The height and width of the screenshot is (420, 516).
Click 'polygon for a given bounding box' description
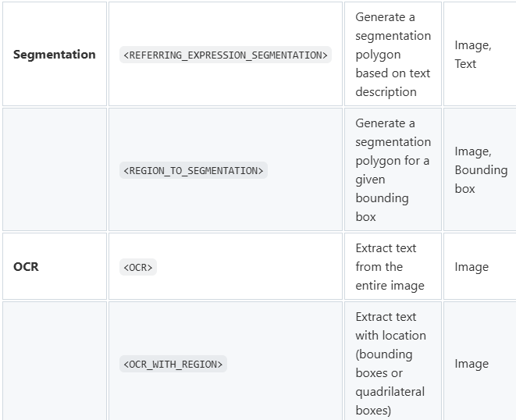(x=392, y=189)
